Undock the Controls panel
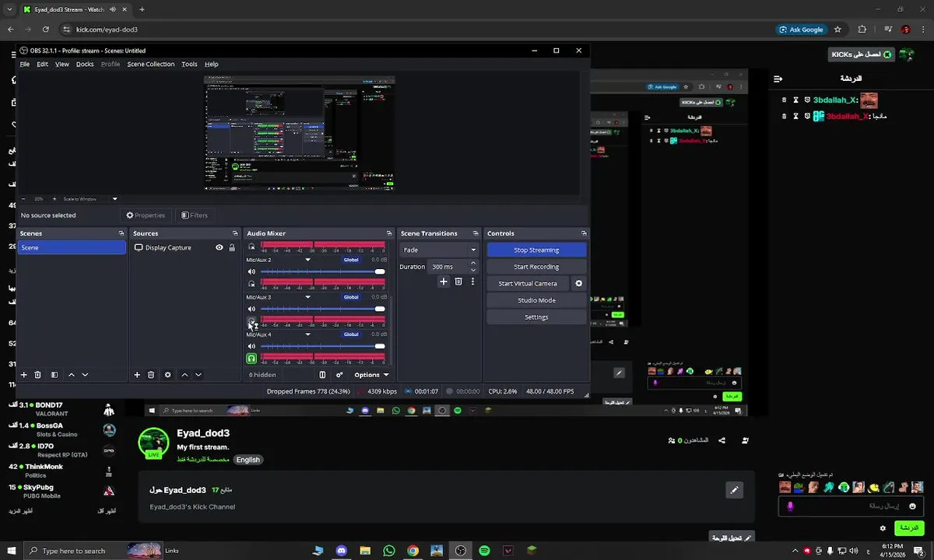Image resolution: width=934 pixels, height=560 pixels. tap(584, 233)
